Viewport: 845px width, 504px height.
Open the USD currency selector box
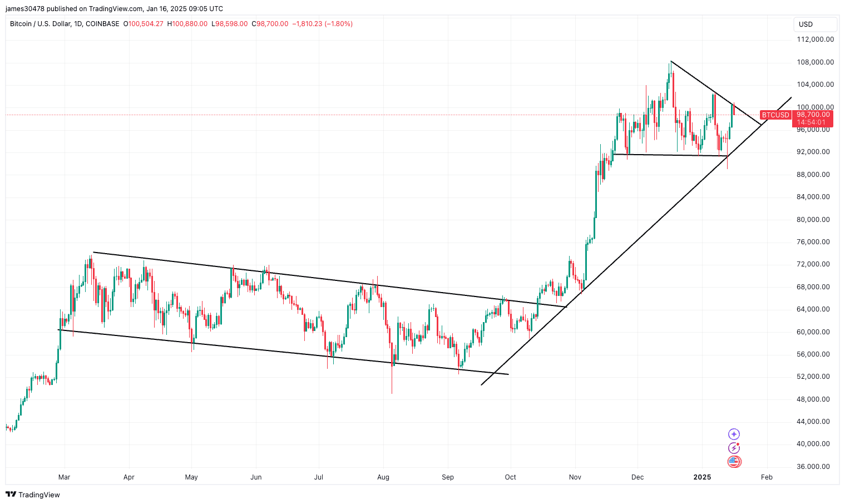(815, 24)
